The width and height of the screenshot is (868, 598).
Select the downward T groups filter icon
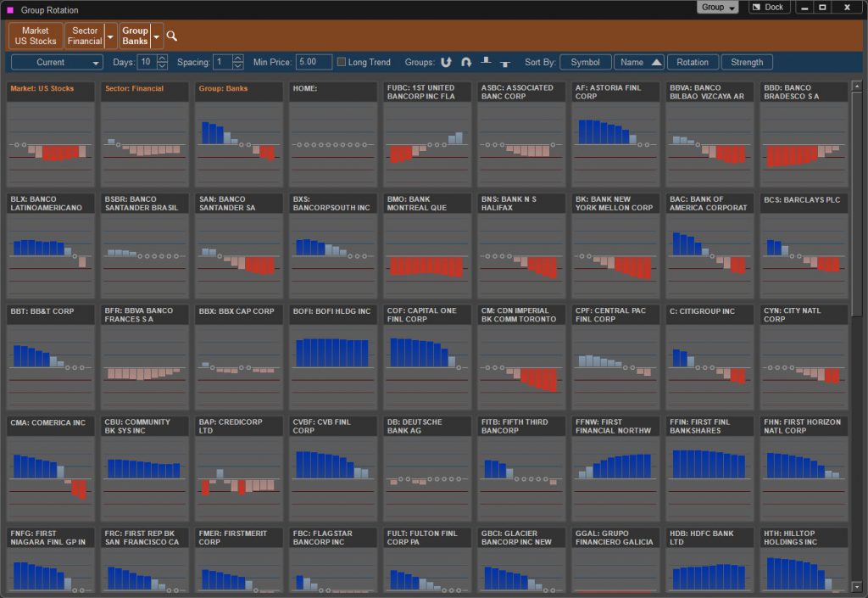[505, 64]
